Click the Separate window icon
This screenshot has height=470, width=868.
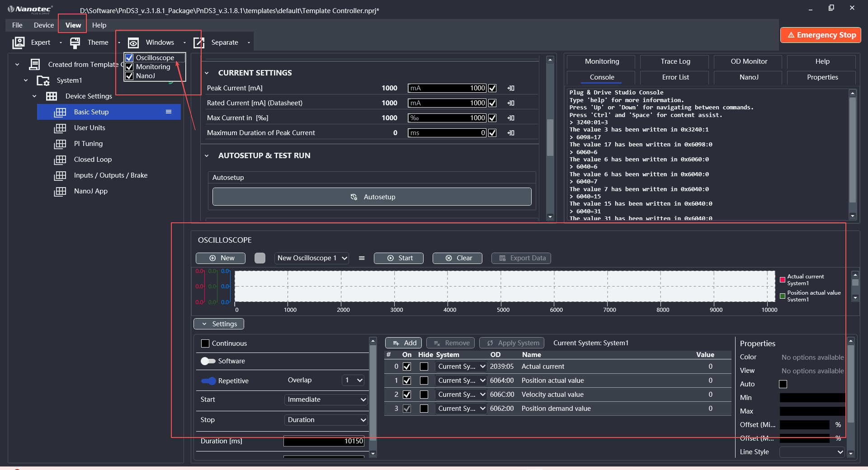click(199, 42)
